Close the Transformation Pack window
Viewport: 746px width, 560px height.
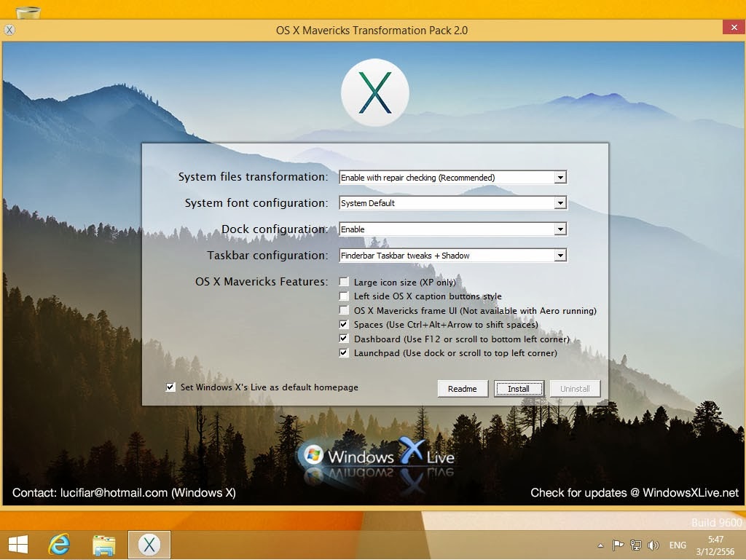tap(734, 27)
